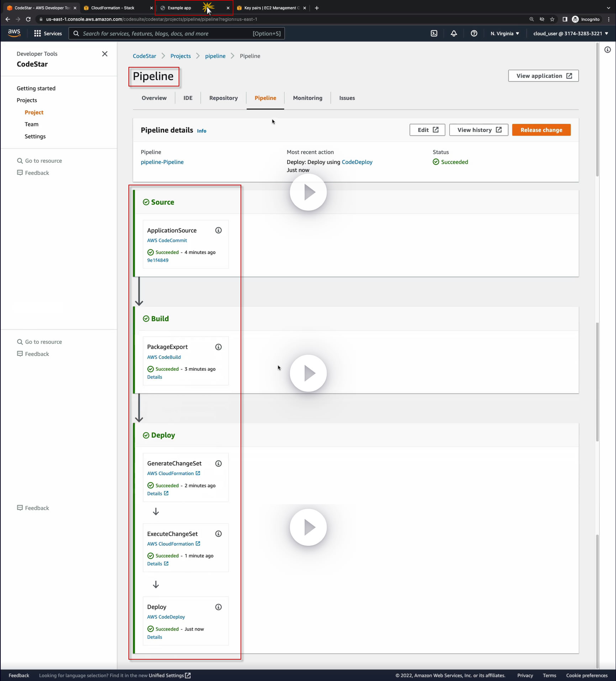The image size is (616, 681).
Task: Open the pipeline-Pipeline link
Action: click(162, 162)
